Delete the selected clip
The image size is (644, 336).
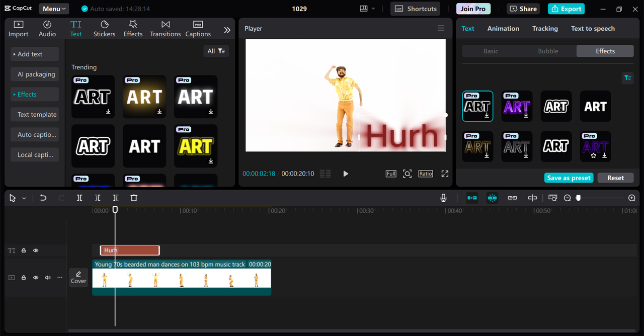click(134, 198)
